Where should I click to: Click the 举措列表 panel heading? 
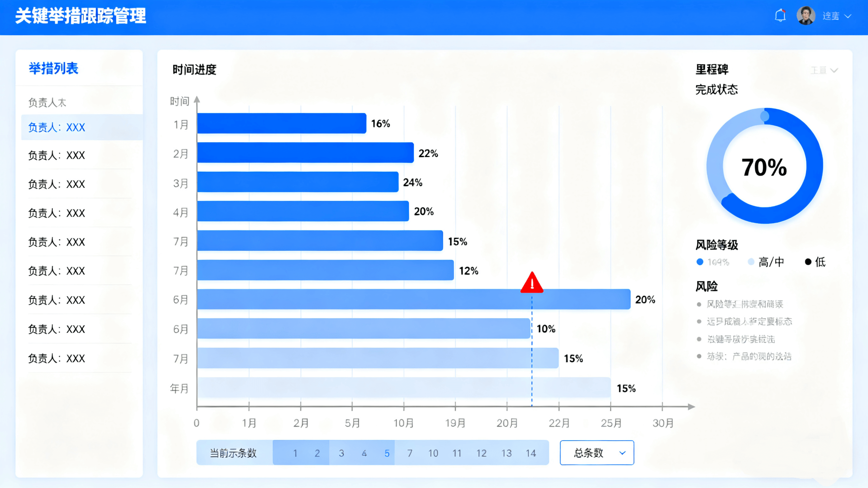pyautogui.click(x=53, y=68)
